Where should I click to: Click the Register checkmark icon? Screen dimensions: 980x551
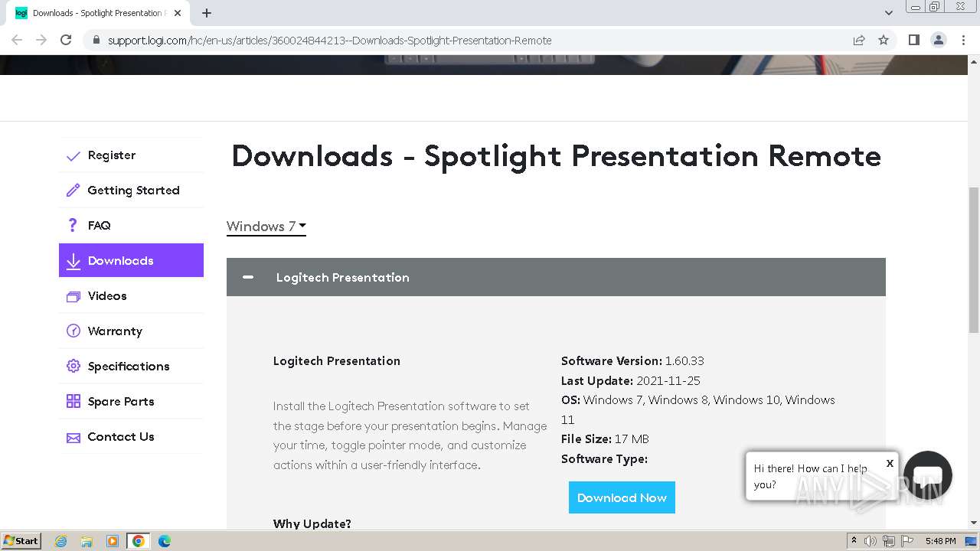pos(73,156)
